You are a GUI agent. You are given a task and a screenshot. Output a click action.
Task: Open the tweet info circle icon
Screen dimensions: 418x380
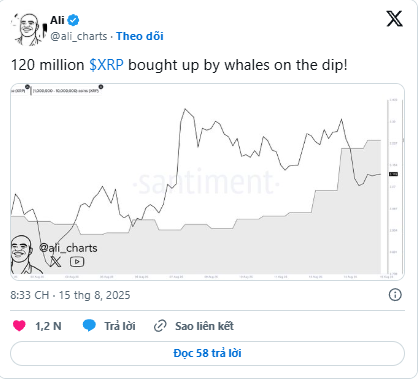[395, 295]
